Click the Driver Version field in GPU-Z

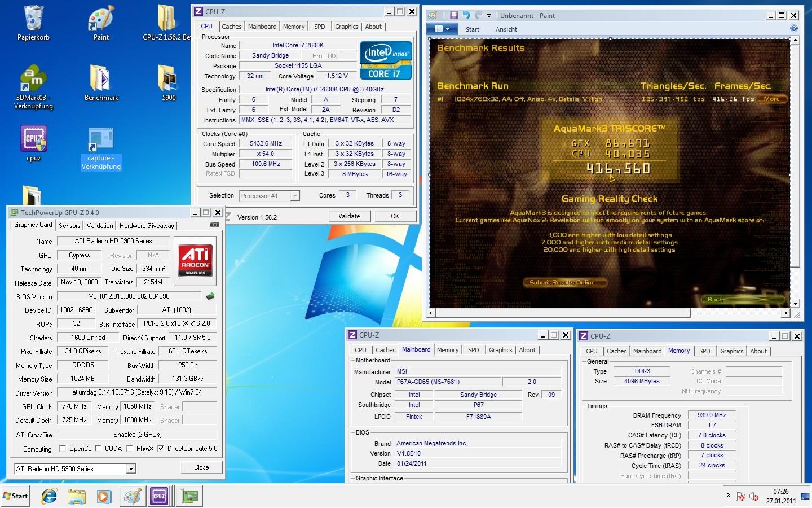click(137, 393)
